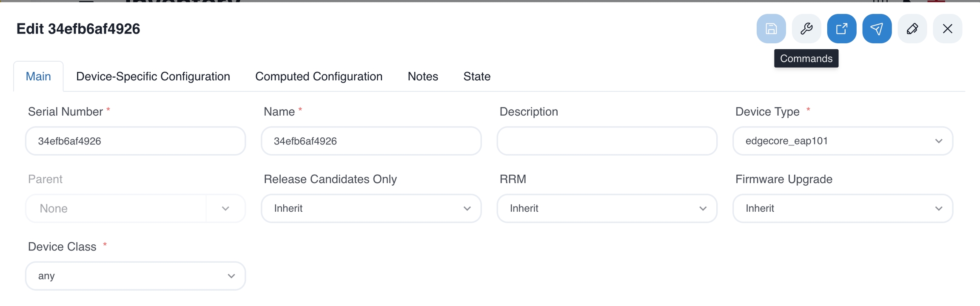Click the paper plane send icon
This screenshot has width=980, height=306.
pyautogui.click(x=877, y=28)
